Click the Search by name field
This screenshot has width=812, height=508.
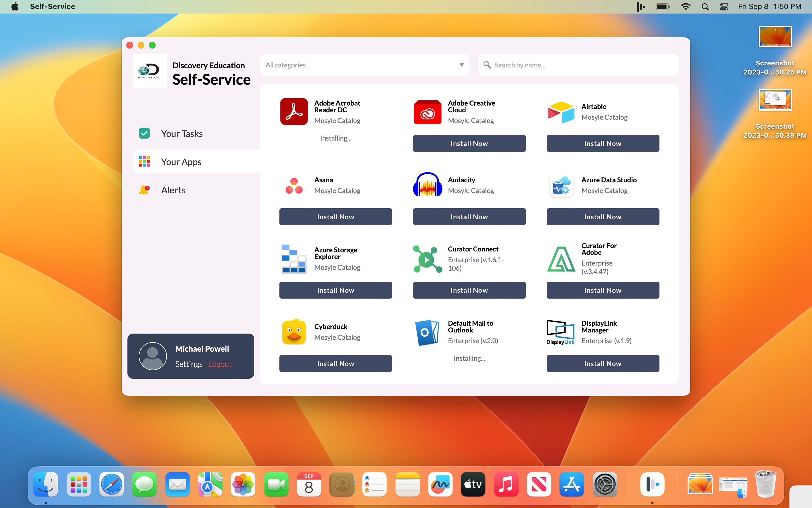578,65
